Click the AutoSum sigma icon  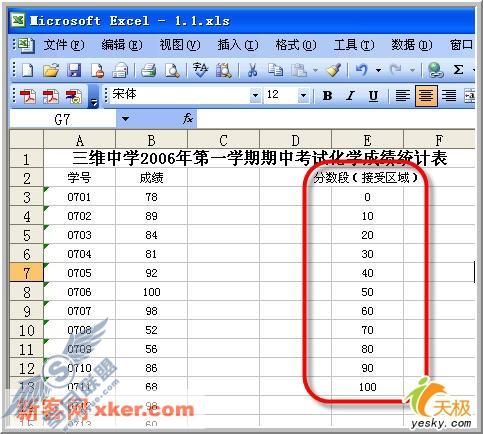[x=458, y=70]
